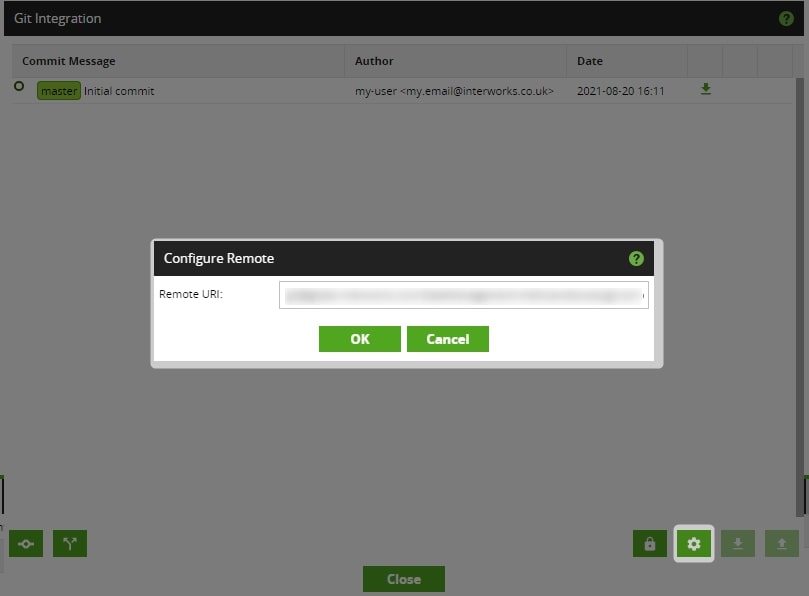The height and width of the screenshot is (596, 809).
Task: Select the author my-user email cell
Action: tap(454, 91)
